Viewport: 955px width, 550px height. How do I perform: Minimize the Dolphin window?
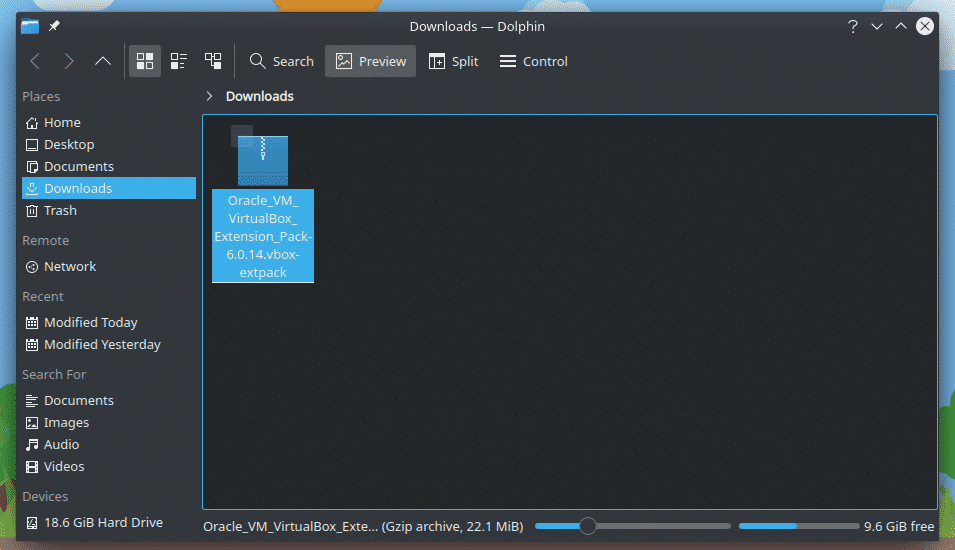coord(877,26)
